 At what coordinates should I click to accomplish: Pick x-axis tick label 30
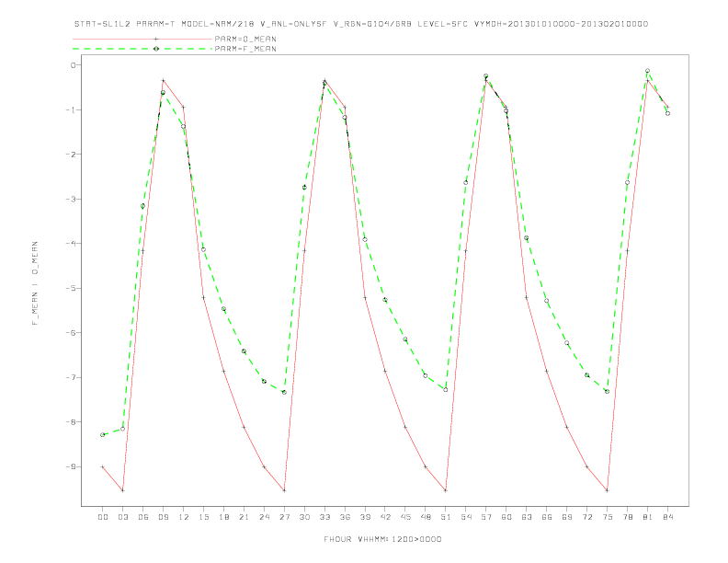pos(304,517)
